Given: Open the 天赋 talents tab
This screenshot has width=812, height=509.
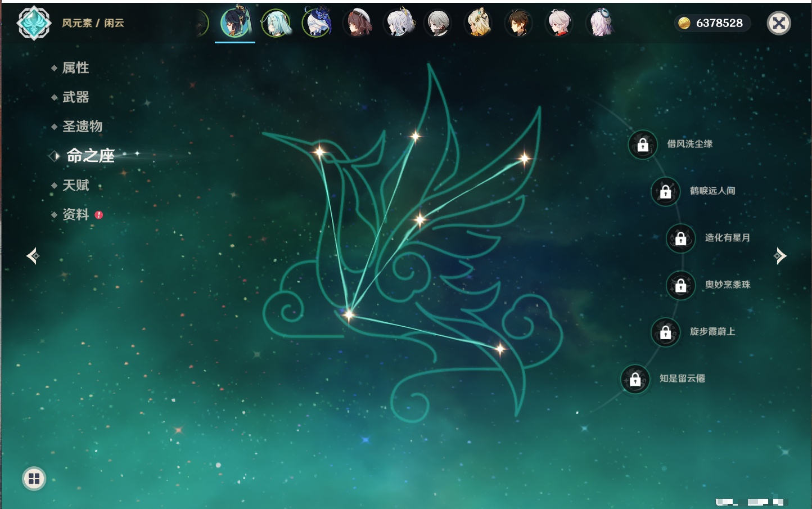Looking at the screenshot, I should coord(75,185).
